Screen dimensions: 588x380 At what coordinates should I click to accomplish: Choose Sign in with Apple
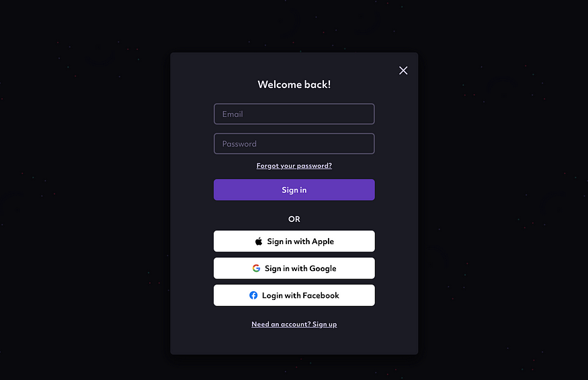294,241
